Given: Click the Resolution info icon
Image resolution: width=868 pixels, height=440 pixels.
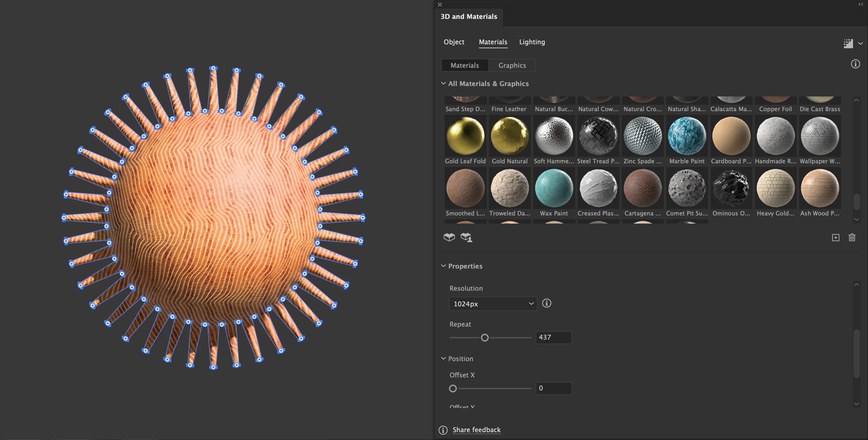Looking at the screenshot, I should click(x=546, y=303).
